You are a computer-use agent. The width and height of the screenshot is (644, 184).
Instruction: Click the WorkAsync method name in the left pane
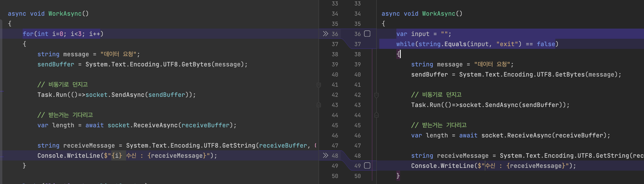[65, 13]
